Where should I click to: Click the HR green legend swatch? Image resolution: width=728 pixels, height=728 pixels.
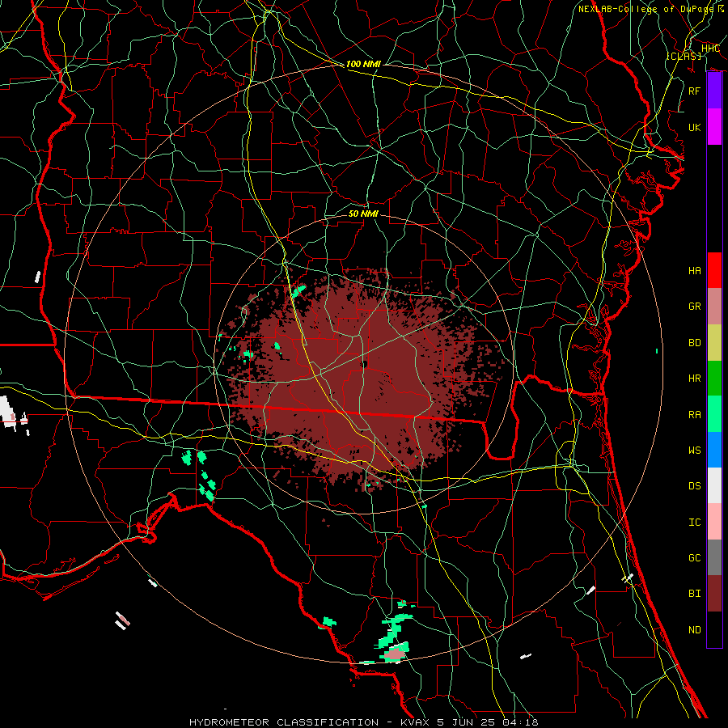click(x=714, y=379)
